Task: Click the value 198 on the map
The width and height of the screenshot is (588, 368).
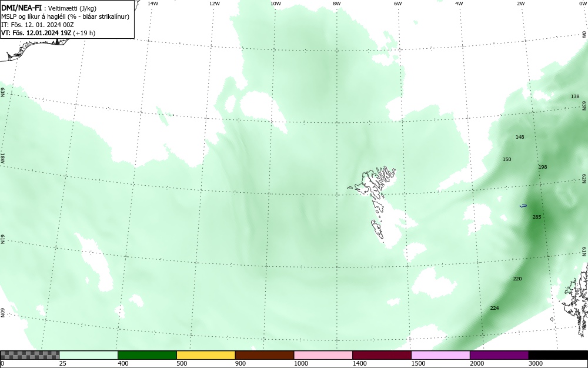Action: [543, 167]
